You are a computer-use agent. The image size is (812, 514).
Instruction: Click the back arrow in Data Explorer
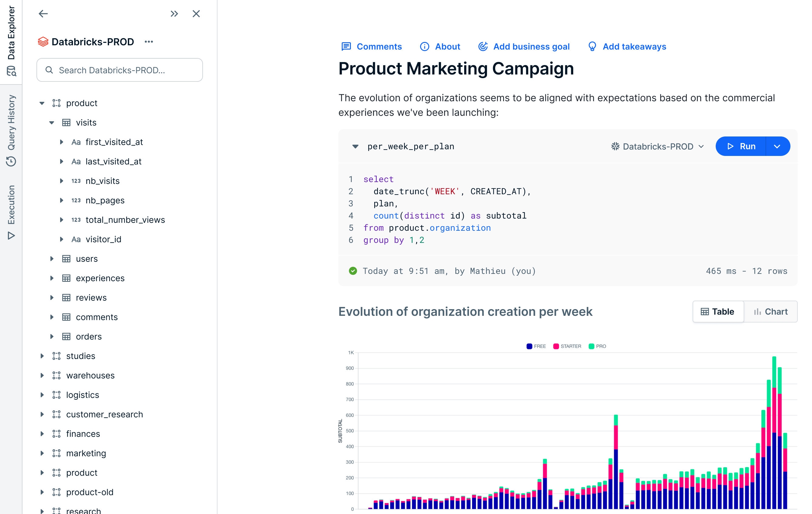pyautogui.click(x=43, y=13)
